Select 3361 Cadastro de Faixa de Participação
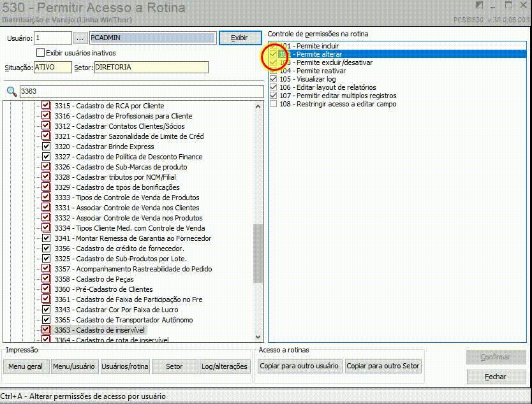Screen dimensions: 532x404 point(129,299)
